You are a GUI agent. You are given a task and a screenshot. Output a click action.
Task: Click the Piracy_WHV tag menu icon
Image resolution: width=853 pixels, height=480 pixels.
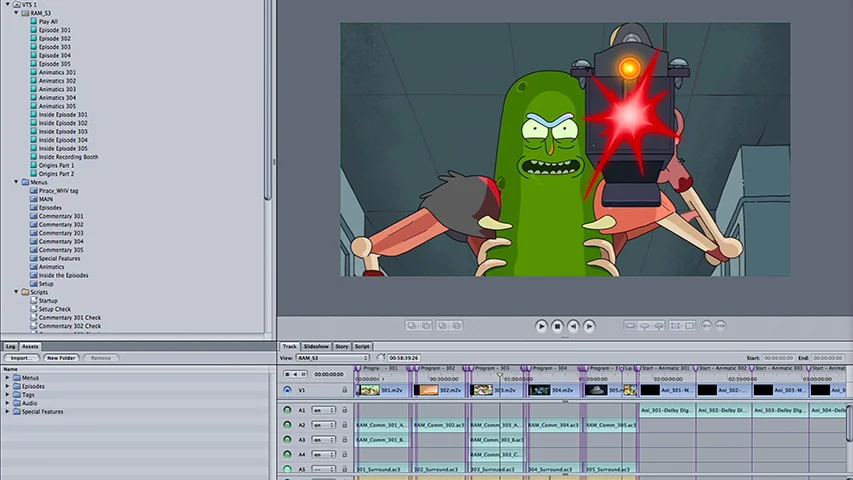(x=34, y=190)
